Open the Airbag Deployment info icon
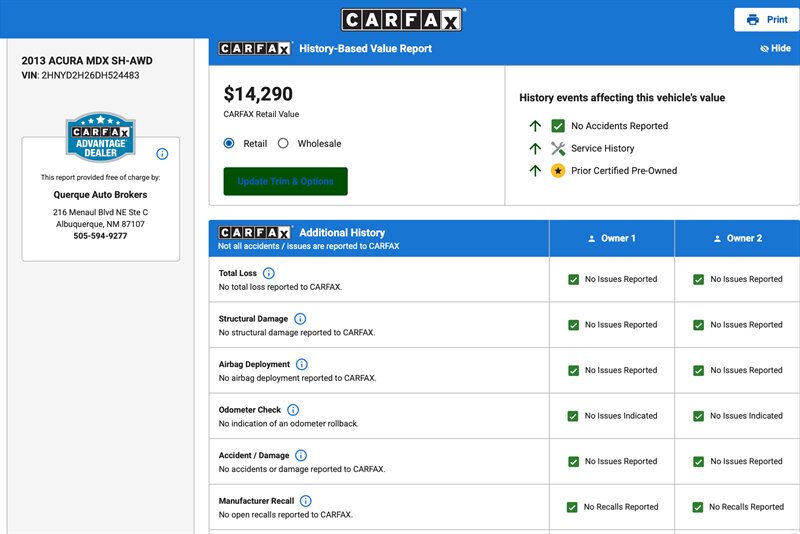 click(x=302, y=365)
